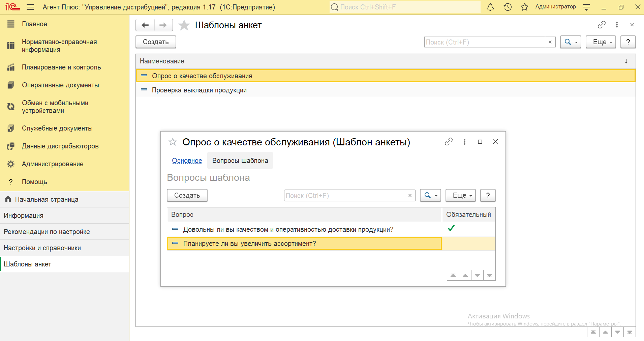Open Обмен с мобильными устройствами section
Screen dimensions: 644x341
pos(64,107)
